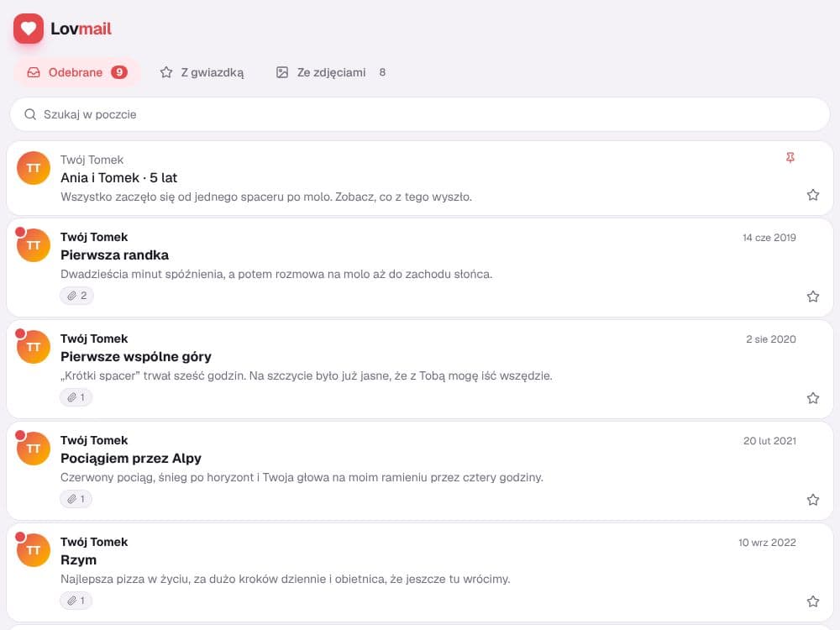
Task: Star the Pociągiem przez Alpy message
Action: click(x=812, y=500)
